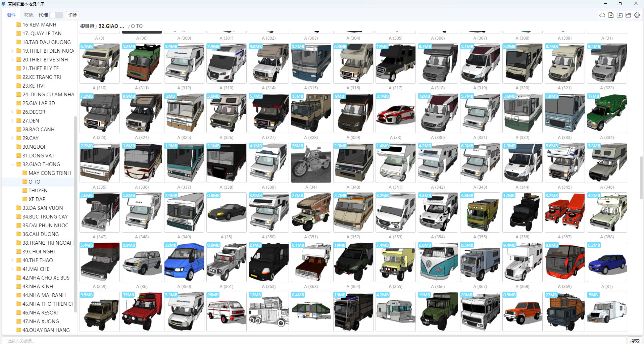Viewport: 644px width, 344px height.
Task: Expand the 19.THIET BI DIEN NUOC folder
Action: (x=13, y=51)
